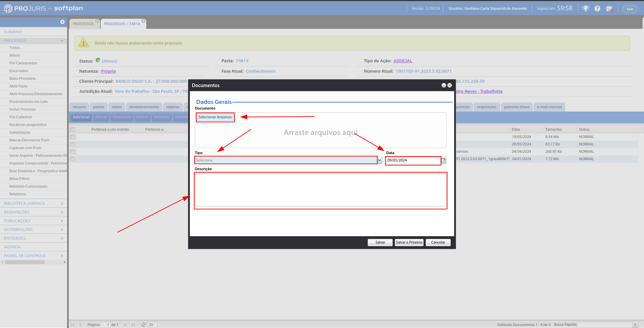The image size is (644, 328).
Task: Open help via question mark icon
Action: [x=597, y=8]
